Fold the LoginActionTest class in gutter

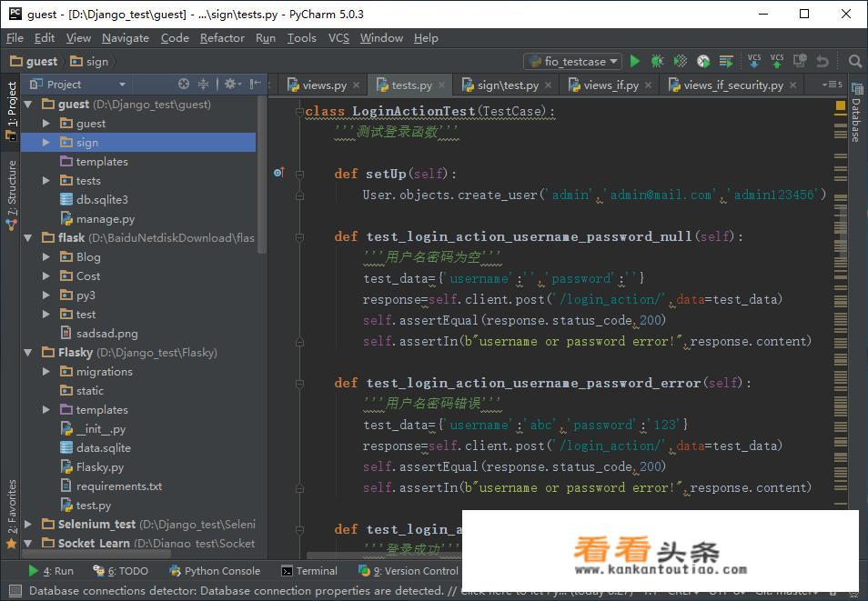click(x=299, y=112)
